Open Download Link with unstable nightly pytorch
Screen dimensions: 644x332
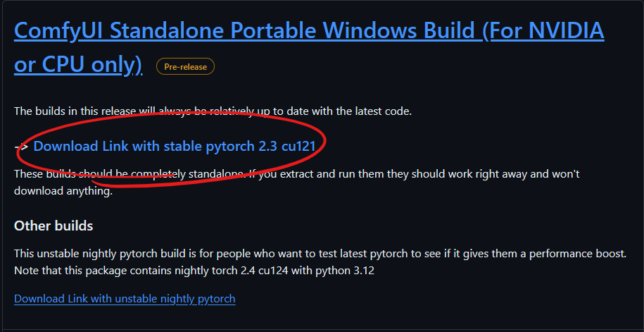click(x=125, y=299)
